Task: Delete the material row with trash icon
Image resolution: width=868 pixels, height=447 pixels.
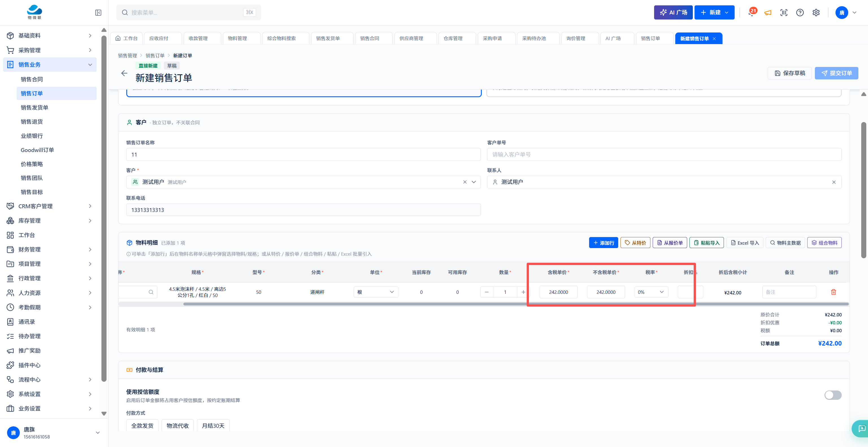Action: [833, 292]
